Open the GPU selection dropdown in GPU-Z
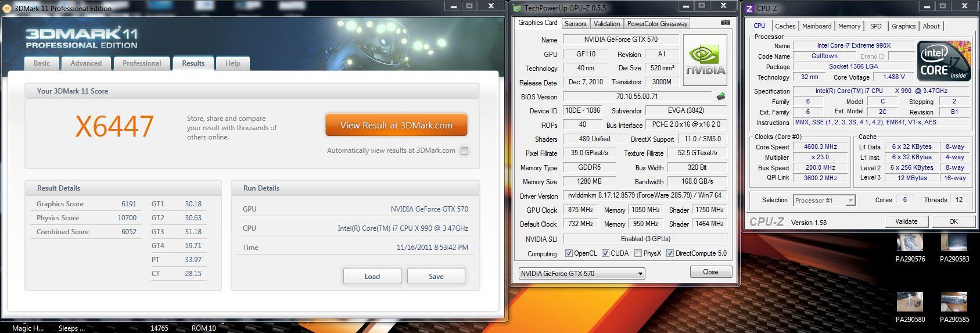This screenshot has width=980, height=333. click(x=581, y=273)
